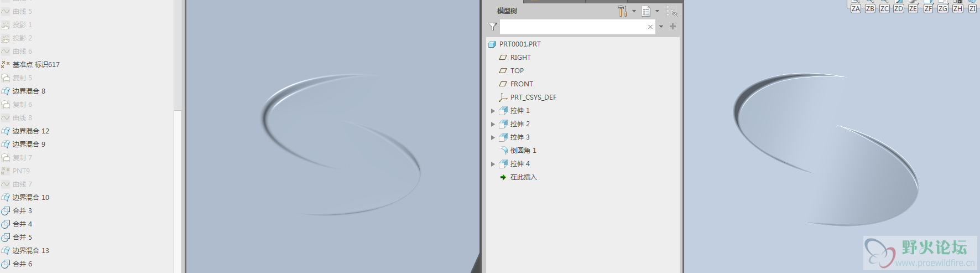The height and width of the screenshot is (273, 980).
Task: Open dropdown arrow beside tree columns icon
Action: (x=657, y=11)
